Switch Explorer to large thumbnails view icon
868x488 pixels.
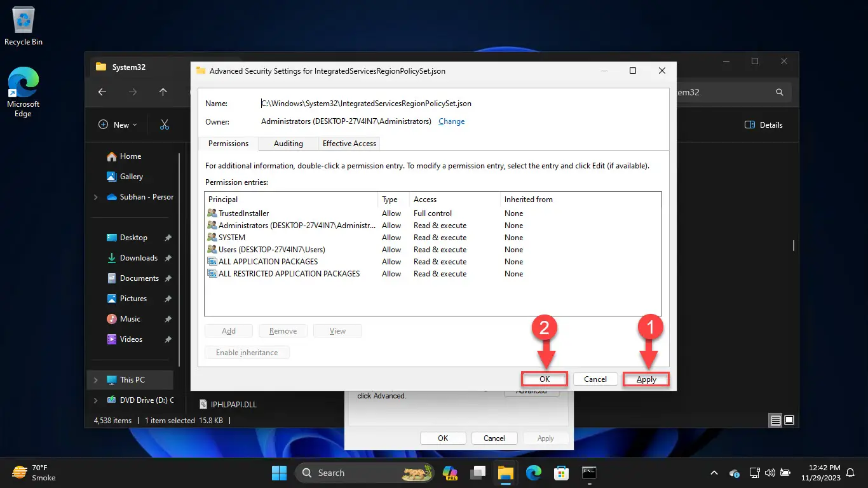[x=789, y=421]
